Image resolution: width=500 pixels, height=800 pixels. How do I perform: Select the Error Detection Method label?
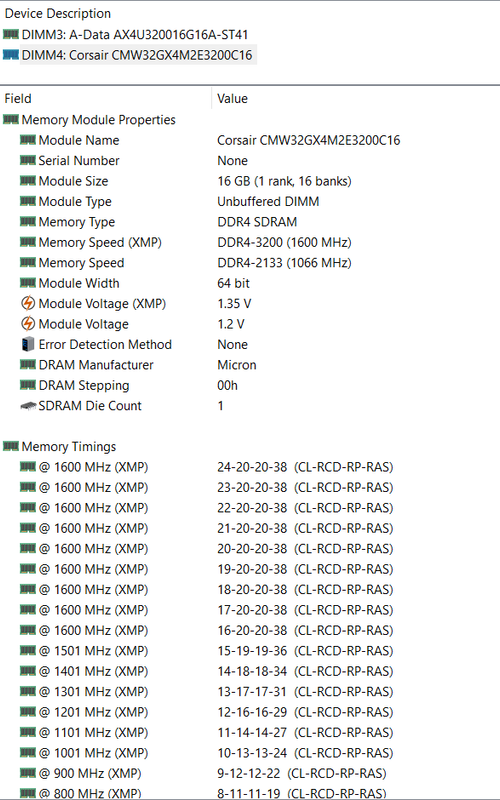[105, 344]
